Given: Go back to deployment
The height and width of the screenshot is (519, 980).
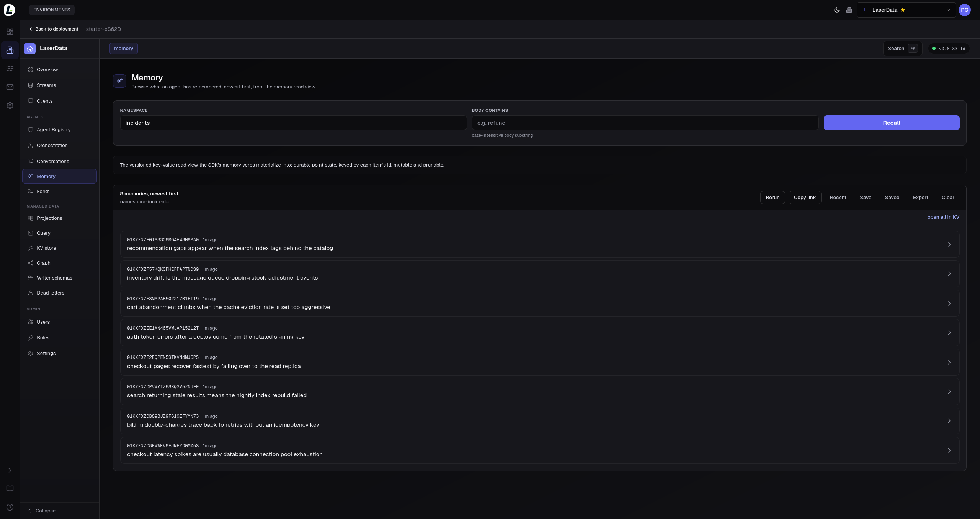Looking at the screenshot, I should pos(54,29).
